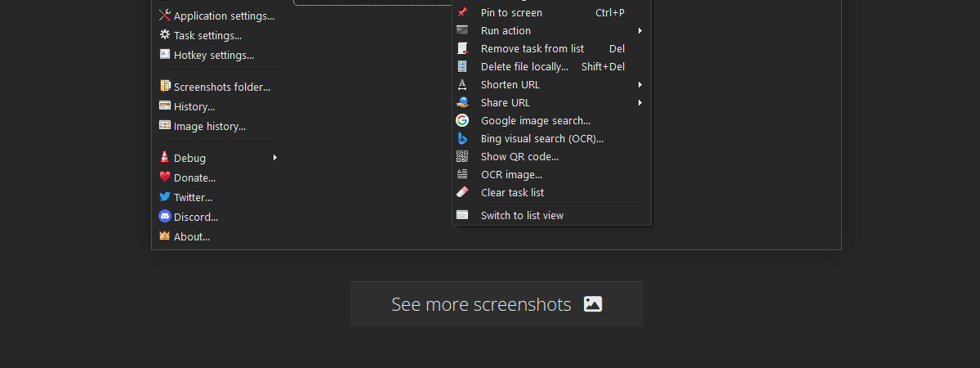Select Remove task from list
Viewport: 980px width, 368px height.
[532, 48]
